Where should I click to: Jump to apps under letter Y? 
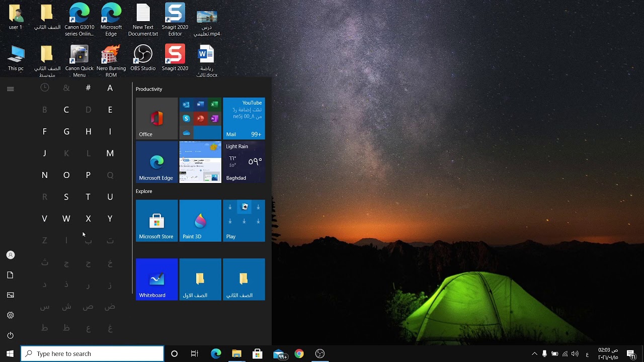[x=110, y=219]
